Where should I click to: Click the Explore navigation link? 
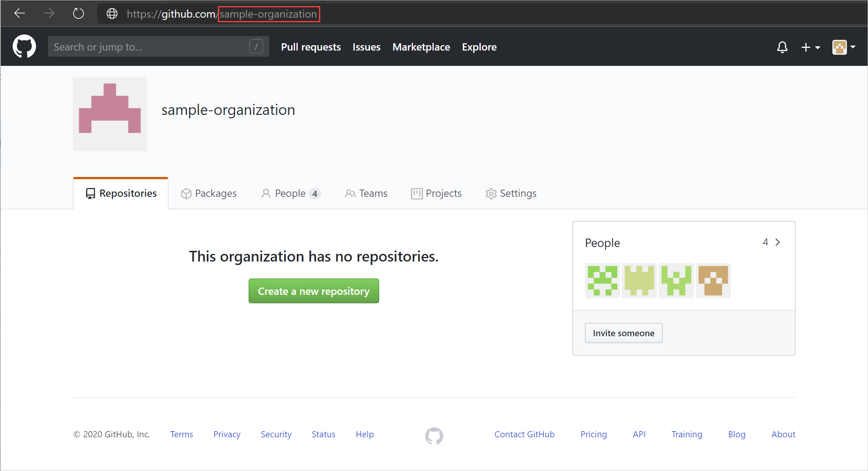[479, 47]
